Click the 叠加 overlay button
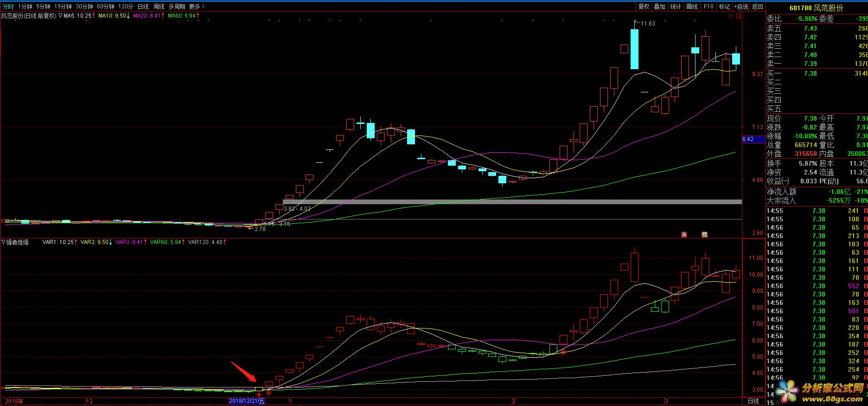The image size is (868, 406). [659, 6]
